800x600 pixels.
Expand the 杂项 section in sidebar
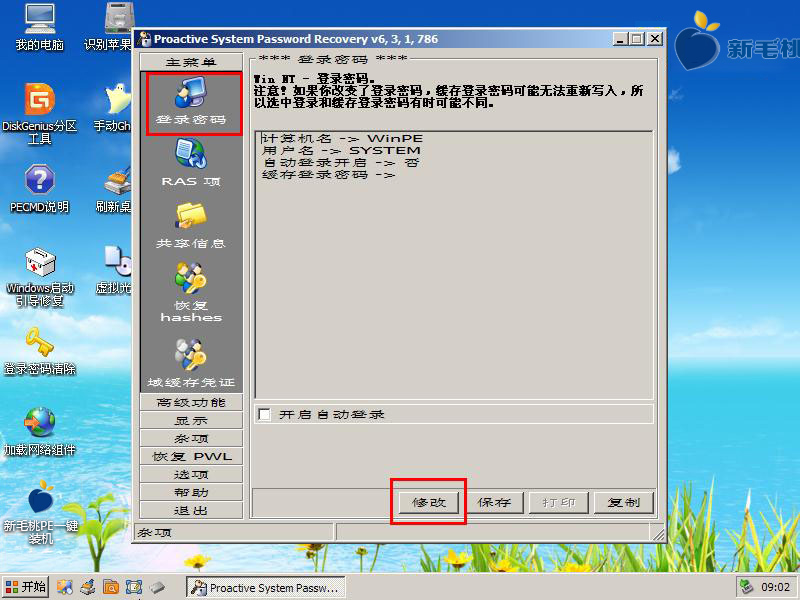click(x=191, y=438)
